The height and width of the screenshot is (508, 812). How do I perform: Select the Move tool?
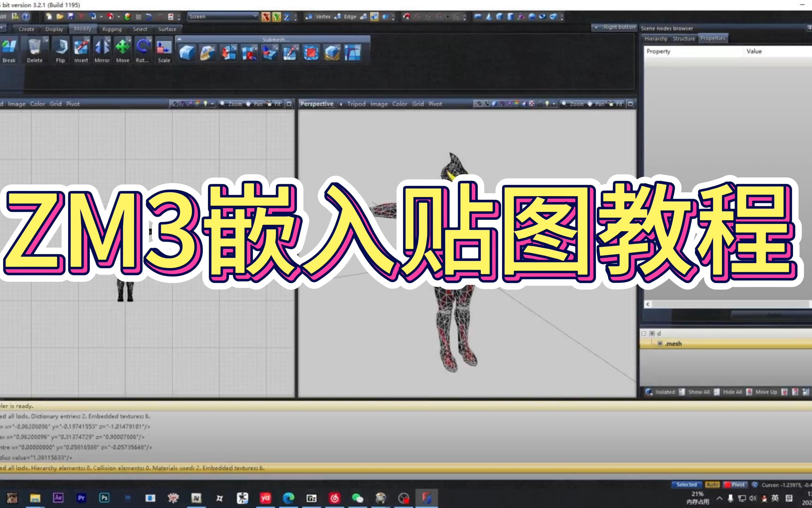click(x=122, y=50)
